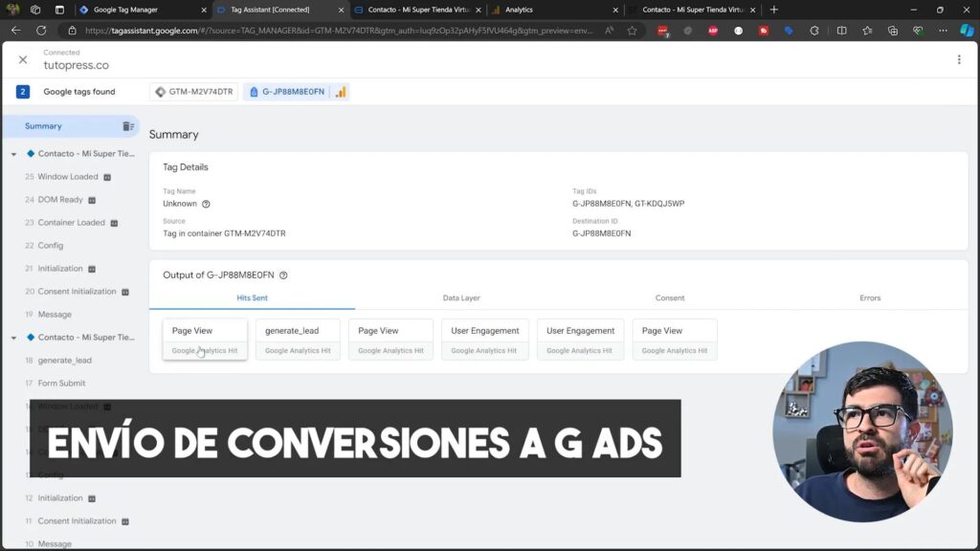The width and height of the screenshot is (980, 551).
Task: Select event 19 Message
Action: 55,314
